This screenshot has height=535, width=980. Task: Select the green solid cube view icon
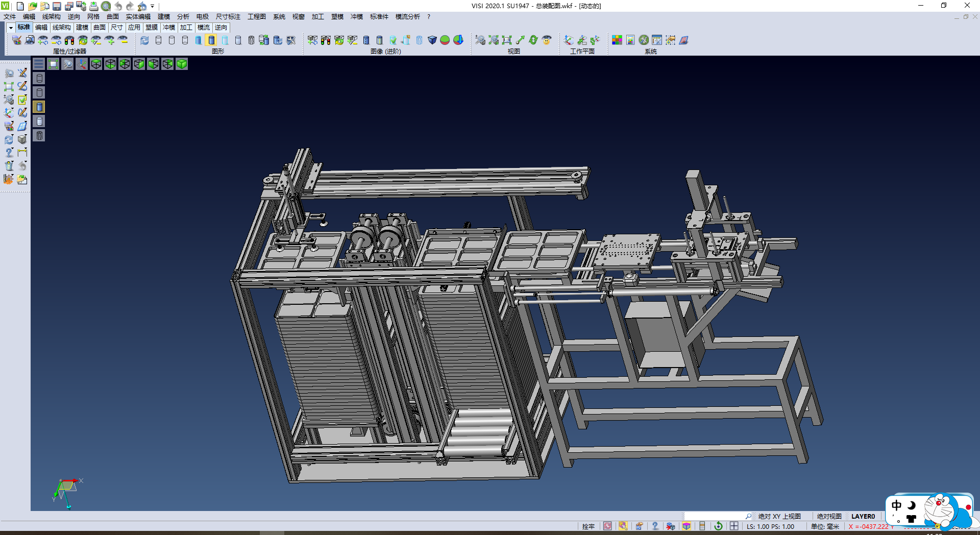(x=182, y=64)
